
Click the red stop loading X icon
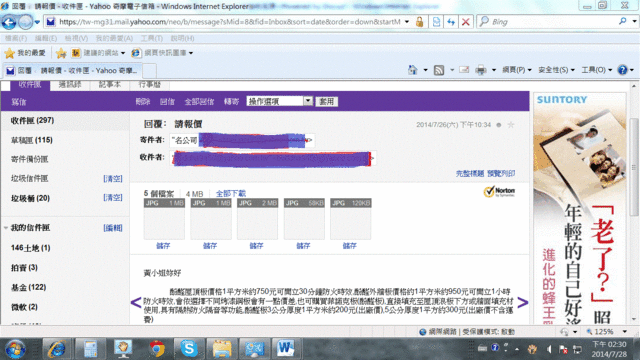[x=465, y=22]
